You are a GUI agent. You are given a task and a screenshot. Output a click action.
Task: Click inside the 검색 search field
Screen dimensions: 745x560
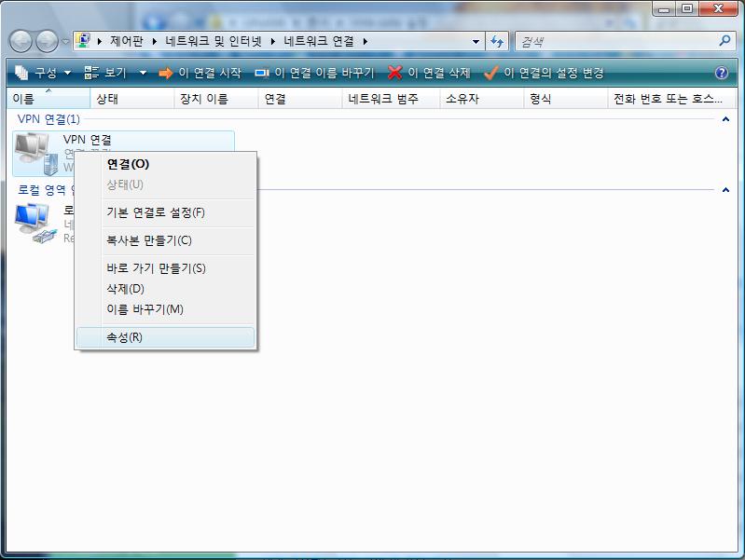coord(615,42)
